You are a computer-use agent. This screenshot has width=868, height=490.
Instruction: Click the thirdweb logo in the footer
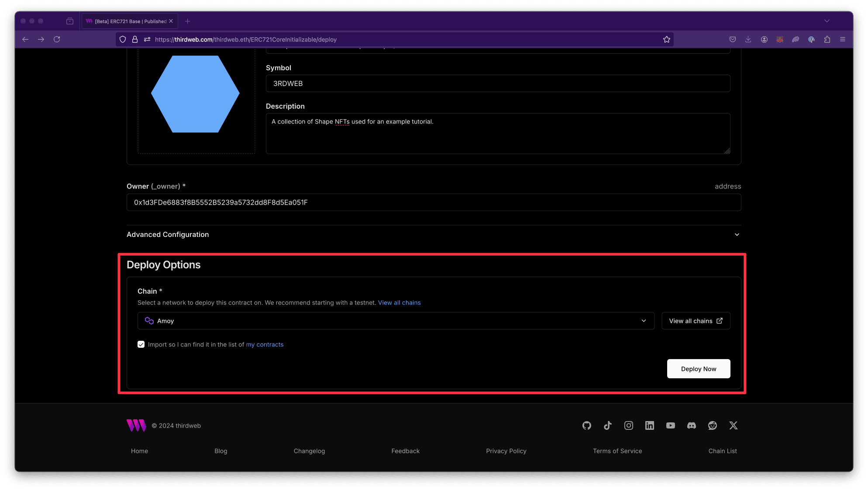(x=136, y=425)
